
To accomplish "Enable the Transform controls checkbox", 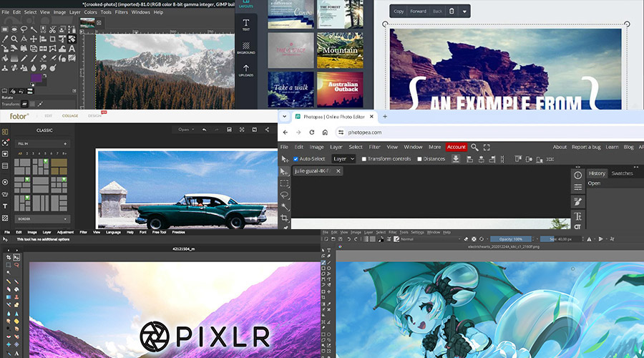I will [x=364, y=159].
